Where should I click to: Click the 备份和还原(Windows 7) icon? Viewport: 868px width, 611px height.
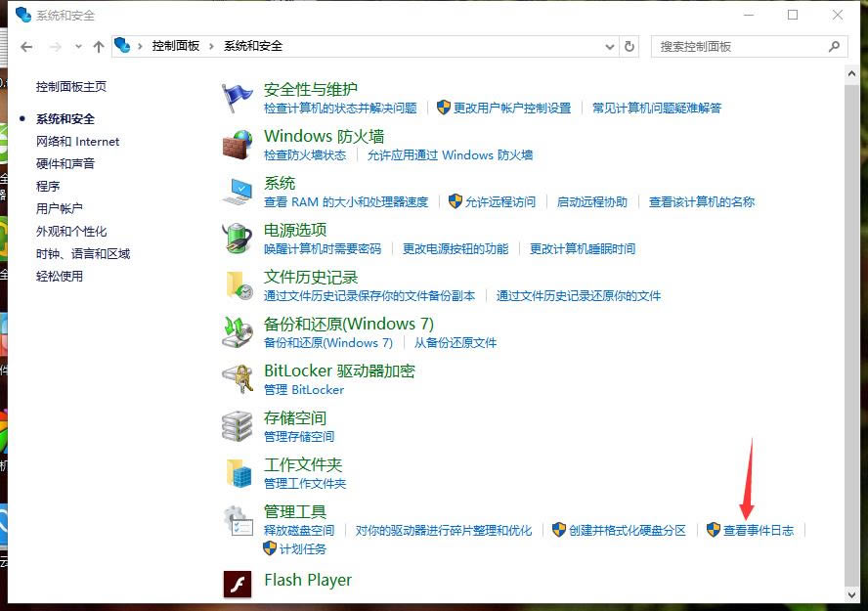coord(238,330)
